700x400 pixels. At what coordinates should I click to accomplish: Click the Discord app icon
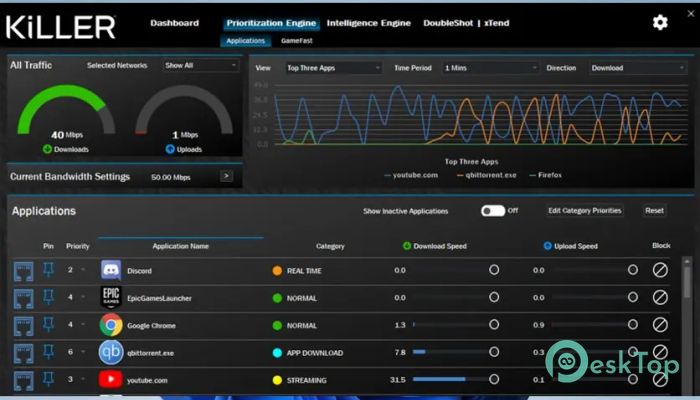111,271
